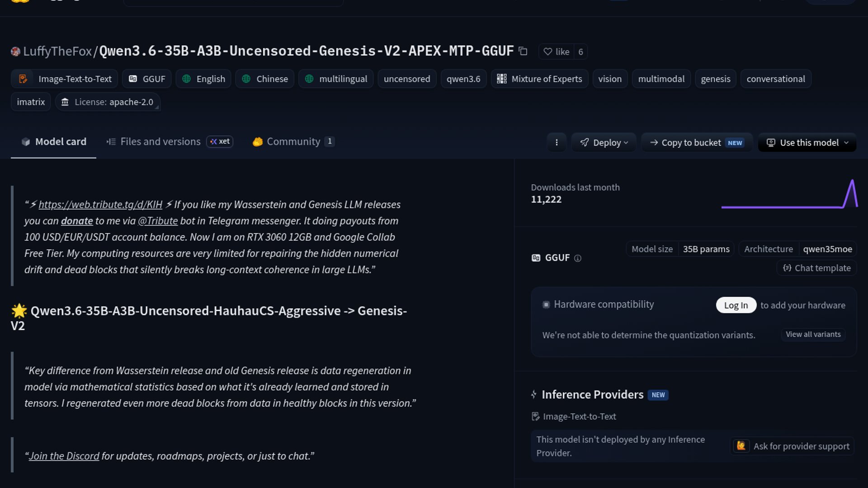
Task: Open the LuffyTheFox author page
Action: pos(57,52)
